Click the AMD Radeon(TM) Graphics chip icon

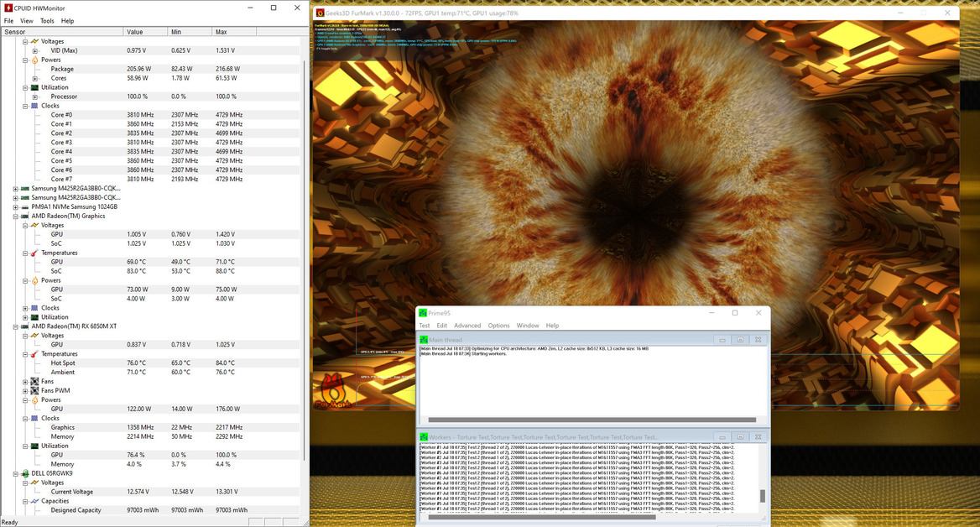[x=25, y=217]
